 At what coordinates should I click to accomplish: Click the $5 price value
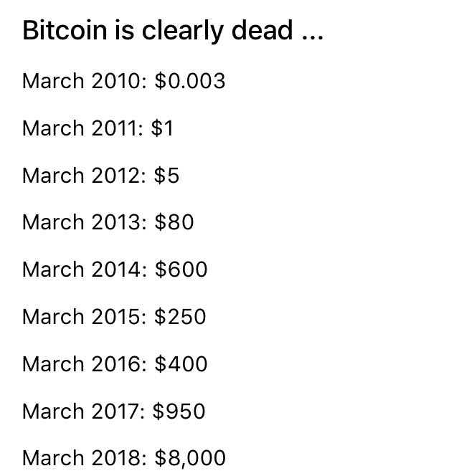(x=166, y=176)
